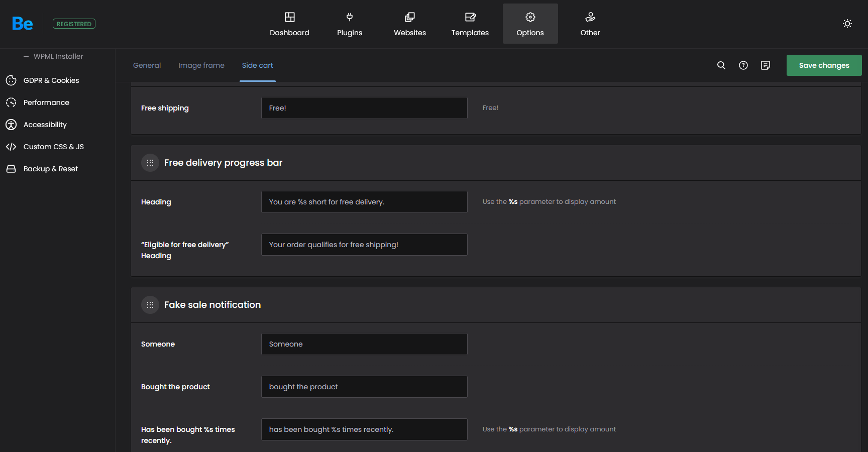Image resolution: width=868 pixels, height=452 pixels.
Task: Click the Plugins plug icon
Action: click(x=350, y=17)
